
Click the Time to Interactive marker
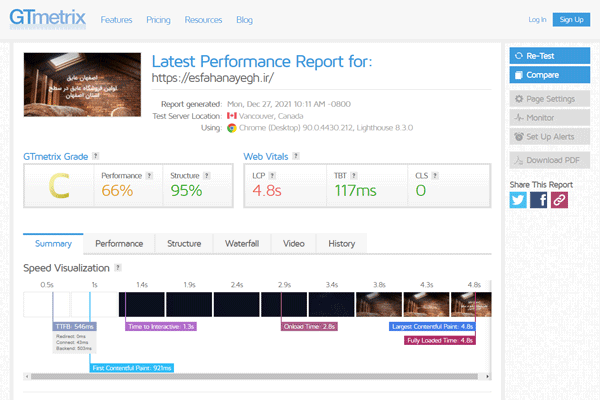tap(161, 326)
